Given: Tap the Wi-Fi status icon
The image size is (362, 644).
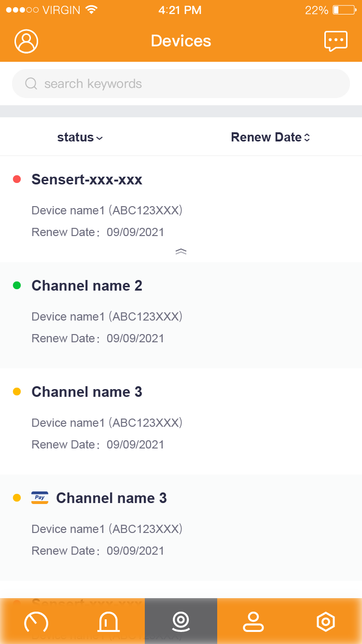Looking at the screenshot, I should click(91, 10).
